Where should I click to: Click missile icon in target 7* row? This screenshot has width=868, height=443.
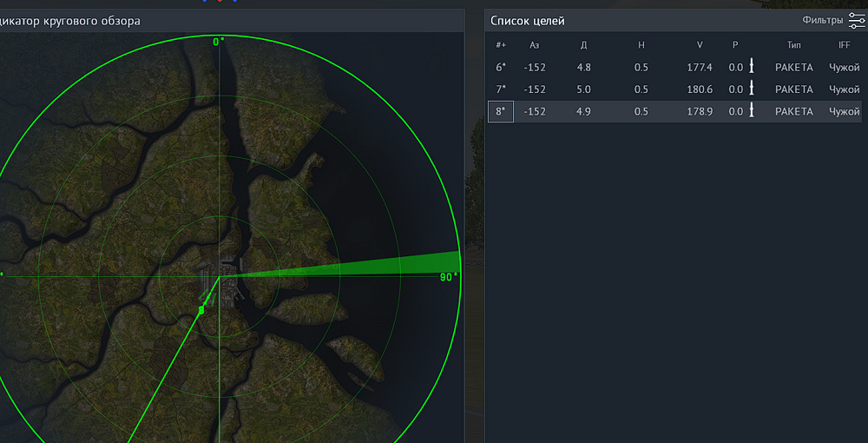point(752,89)
